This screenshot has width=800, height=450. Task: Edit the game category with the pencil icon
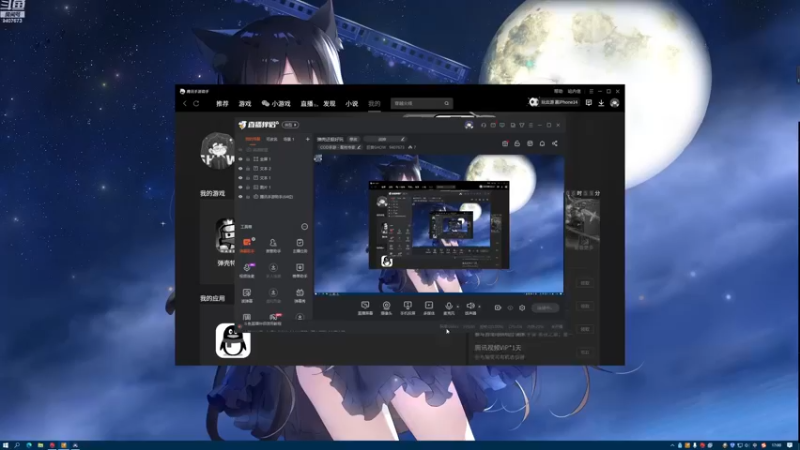pos(359,147)
